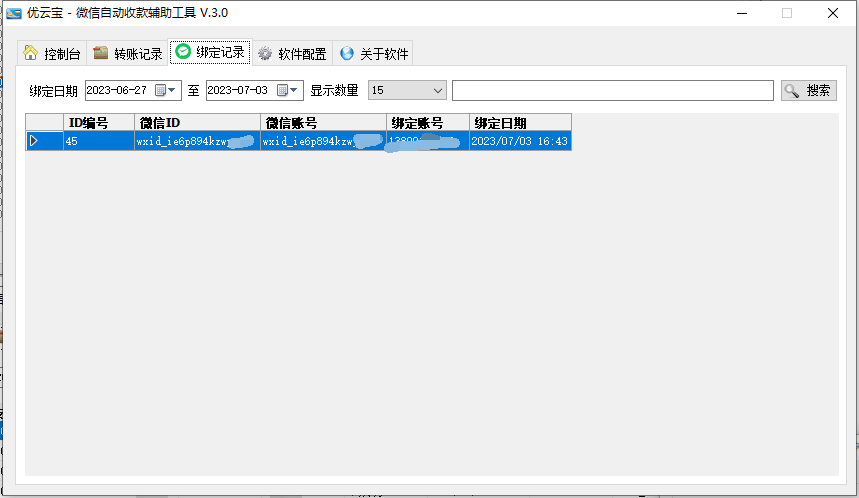Click the app logo in title bar
859x498 pixels.
pyautogui.click(x=14, y=13)
